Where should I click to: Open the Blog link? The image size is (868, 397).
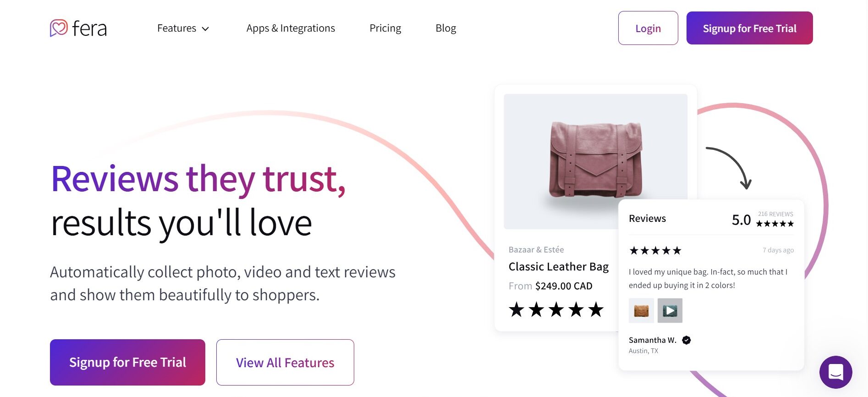(445, 28)
